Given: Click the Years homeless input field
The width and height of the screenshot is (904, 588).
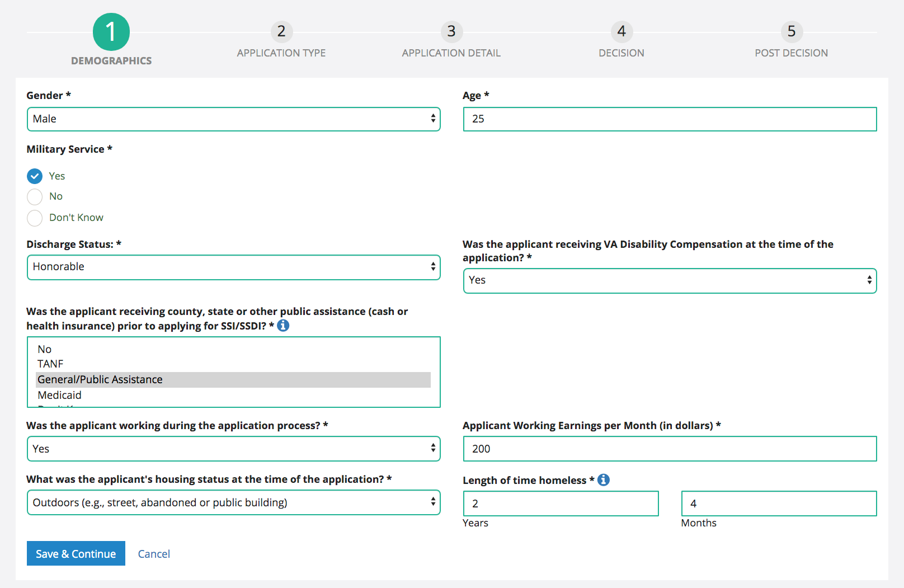Looking at the screenshot, I should [561, 504].
